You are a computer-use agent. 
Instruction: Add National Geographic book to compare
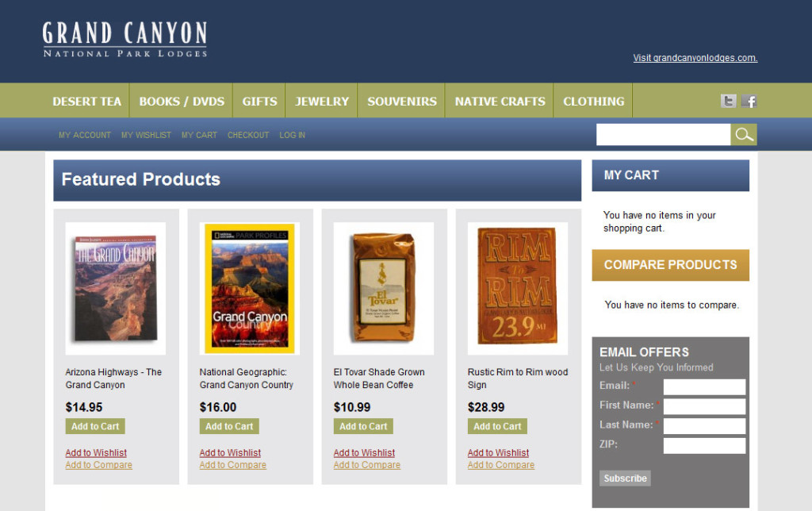[x=232, y=465]
